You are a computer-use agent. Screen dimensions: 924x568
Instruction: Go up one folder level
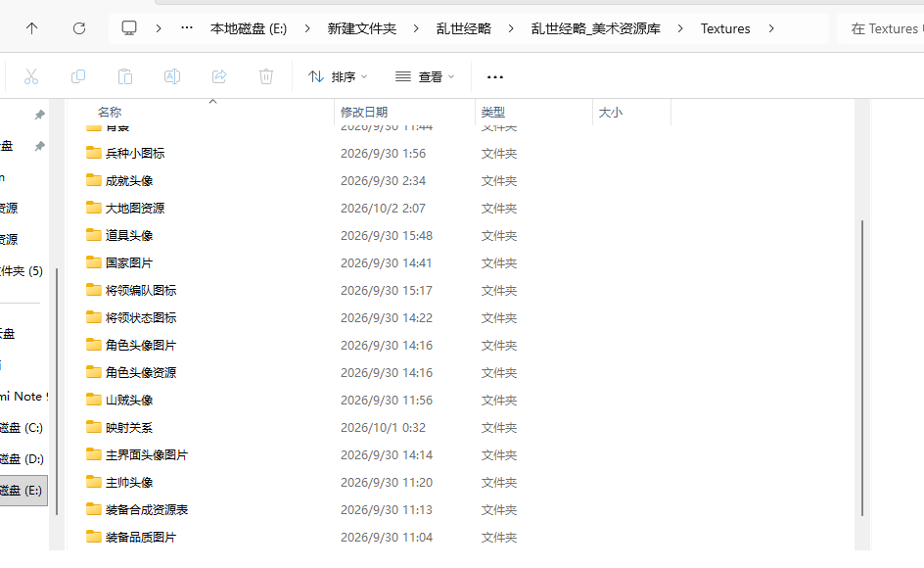32,28
